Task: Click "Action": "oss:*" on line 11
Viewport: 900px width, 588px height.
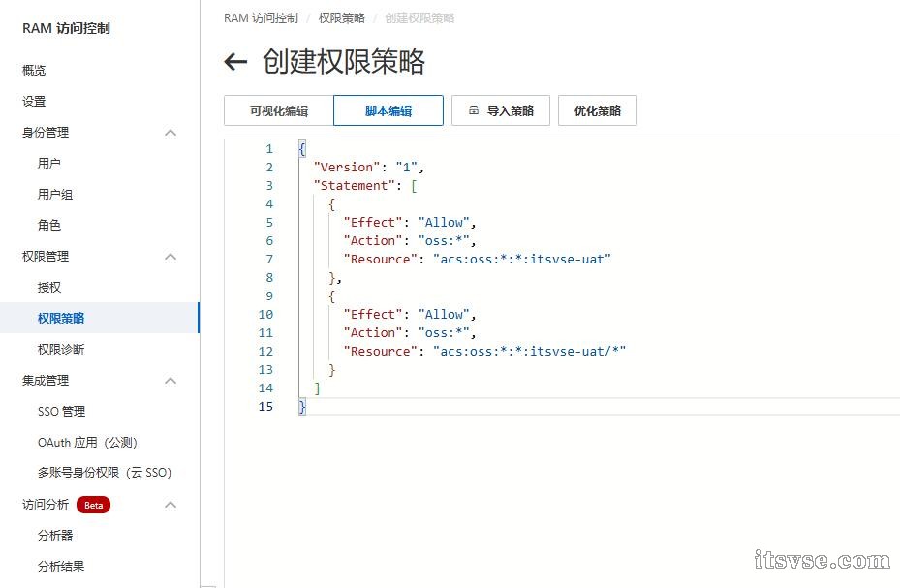Action: click(x=409, y=332)
